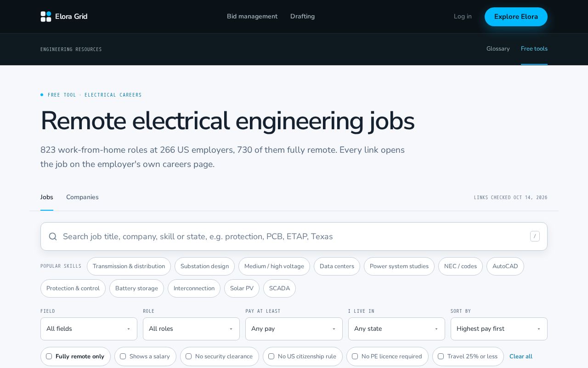The image size is (588, 368).
Task: Click the Engineering Resources label
Action: (71, 49)
